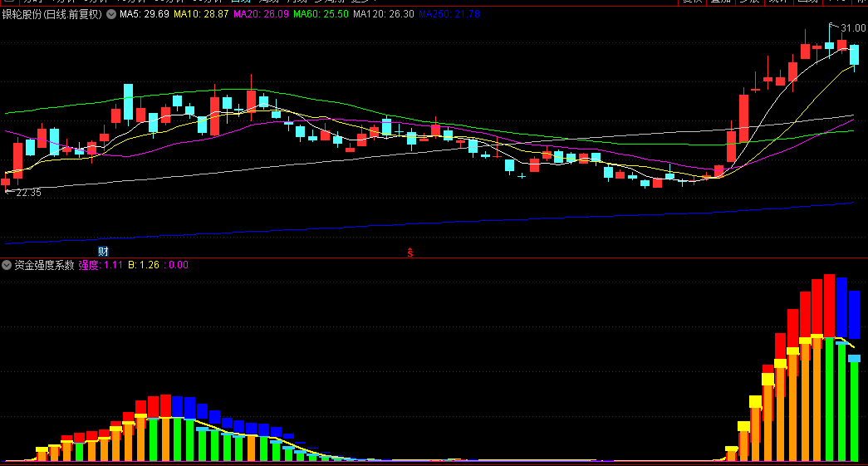Screen dimensions: 868x466
Task: Open the 资金强度系数 indicator dropdown arrow
Action: tap(7, 265)
